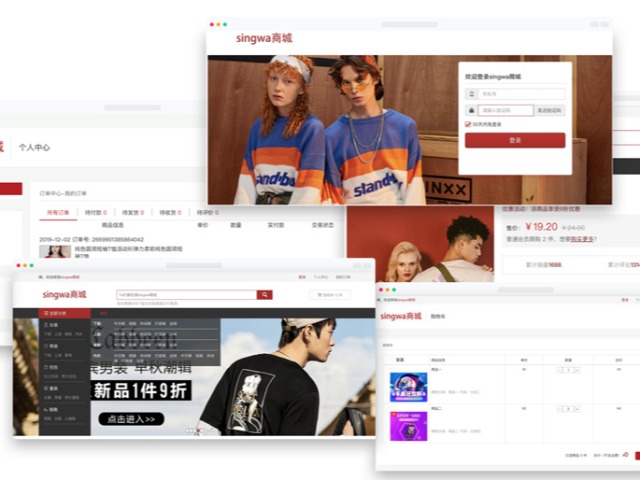Screen dimensions: 640x480
Task: Decrease quantity of second cart item
Action: click(x=559, y=409)
